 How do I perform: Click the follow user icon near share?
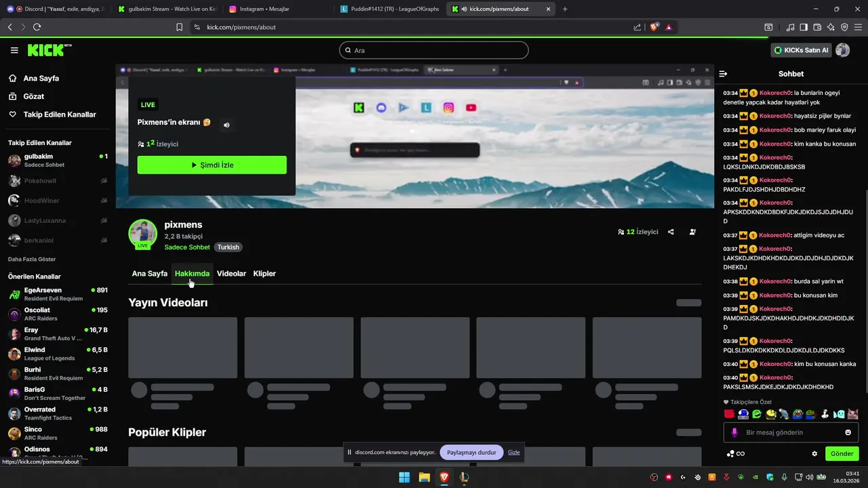[692, 232]
